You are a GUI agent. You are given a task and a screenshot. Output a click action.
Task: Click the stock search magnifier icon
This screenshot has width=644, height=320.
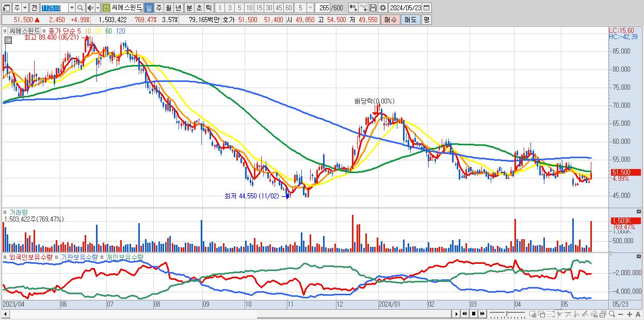point(81,8)
